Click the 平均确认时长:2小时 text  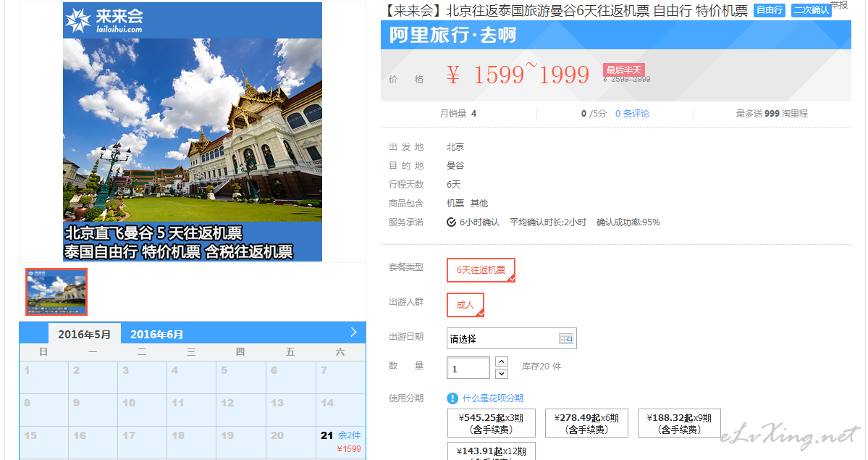548,222
